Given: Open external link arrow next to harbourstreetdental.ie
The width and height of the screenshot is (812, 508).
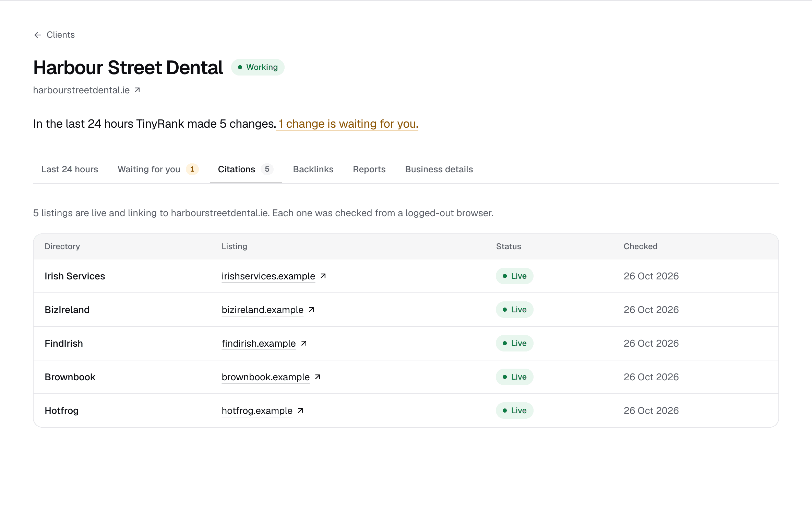Looking at the screenshot, I should pyautogui.click(x=137, y=90).
